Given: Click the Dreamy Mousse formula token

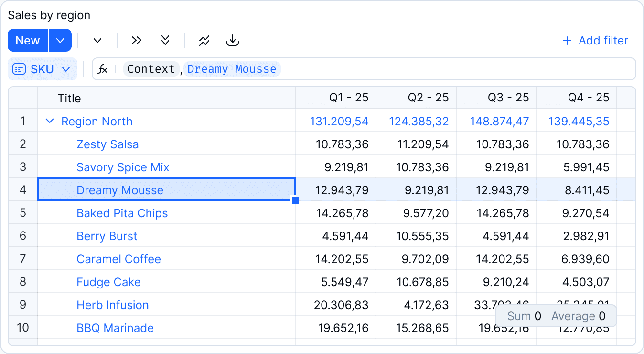Looking at the screenshot, I should pos(232,69).
